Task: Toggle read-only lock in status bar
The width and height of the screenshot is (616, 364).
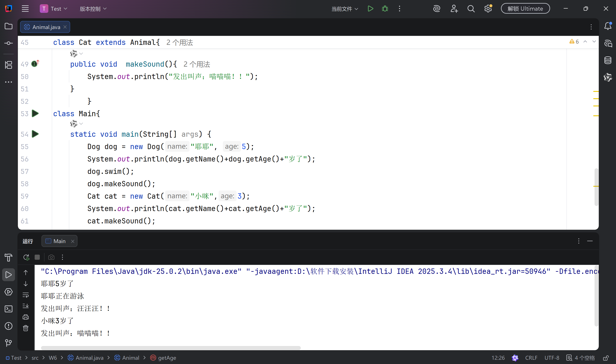Action: coord(606,358)
